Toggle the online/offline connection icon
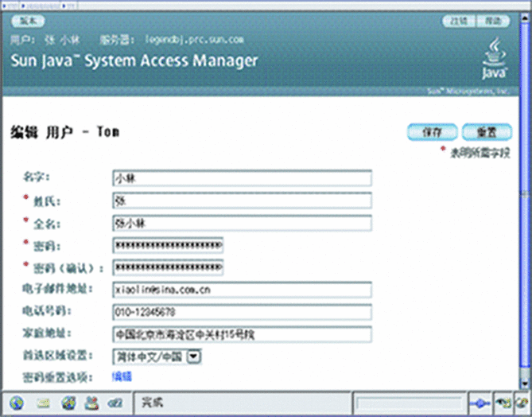 [x=480, y=403]
